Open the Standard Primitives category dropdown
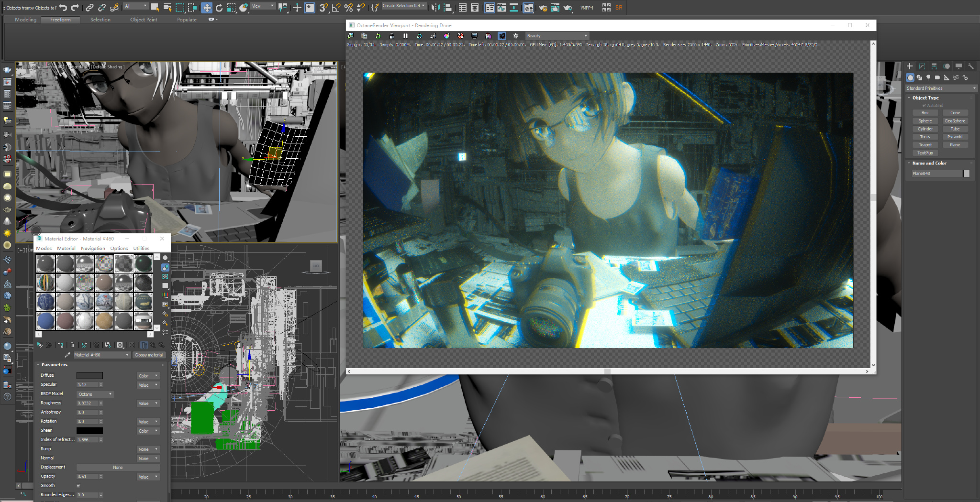The image size is (980, 502). [x=941, y=88]
